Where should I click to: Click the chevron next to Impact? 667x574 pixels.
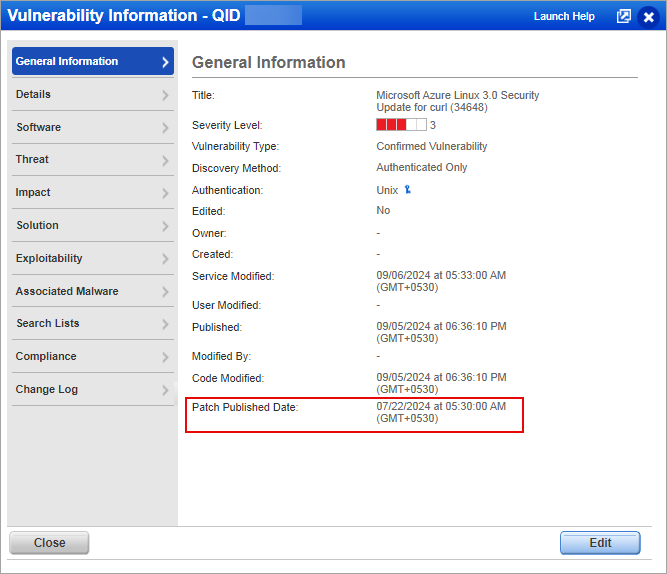[165, 193]
